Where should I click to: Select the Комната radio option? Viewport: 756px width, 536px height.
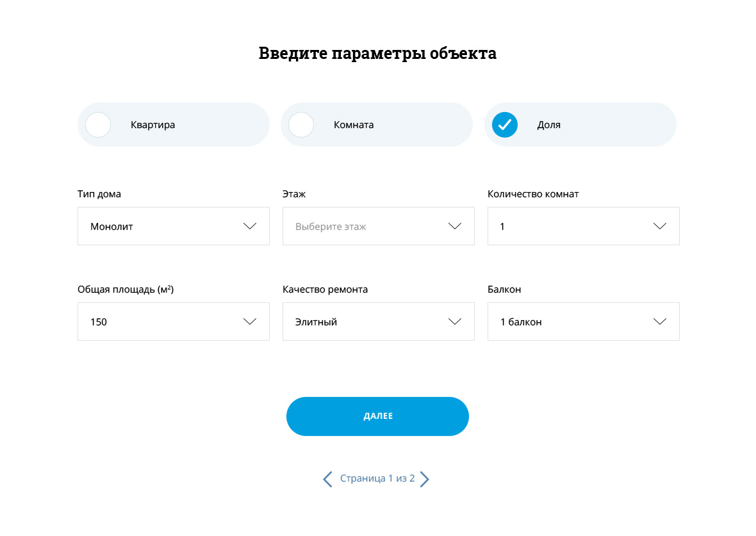pyautogui.click(x=301, y=125)
